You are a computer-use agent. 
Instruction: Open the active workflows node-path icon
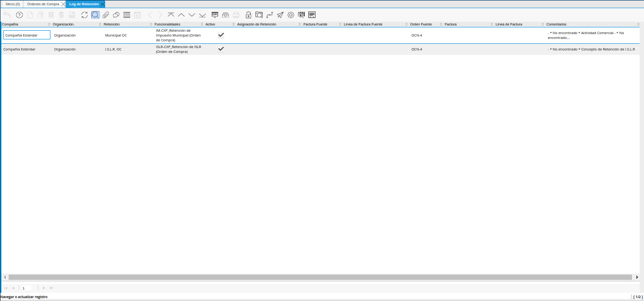[x=269, y=15]
